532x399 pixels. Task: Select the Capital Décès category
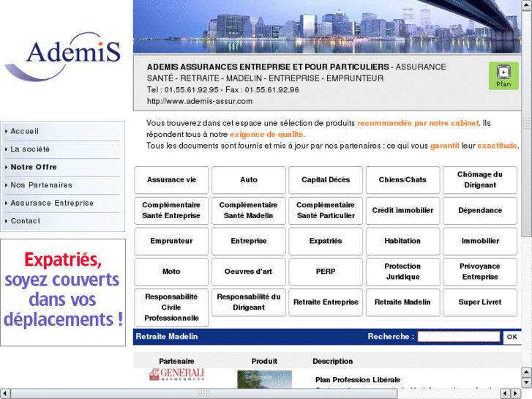pyautogui.click(x=326, y=180)
